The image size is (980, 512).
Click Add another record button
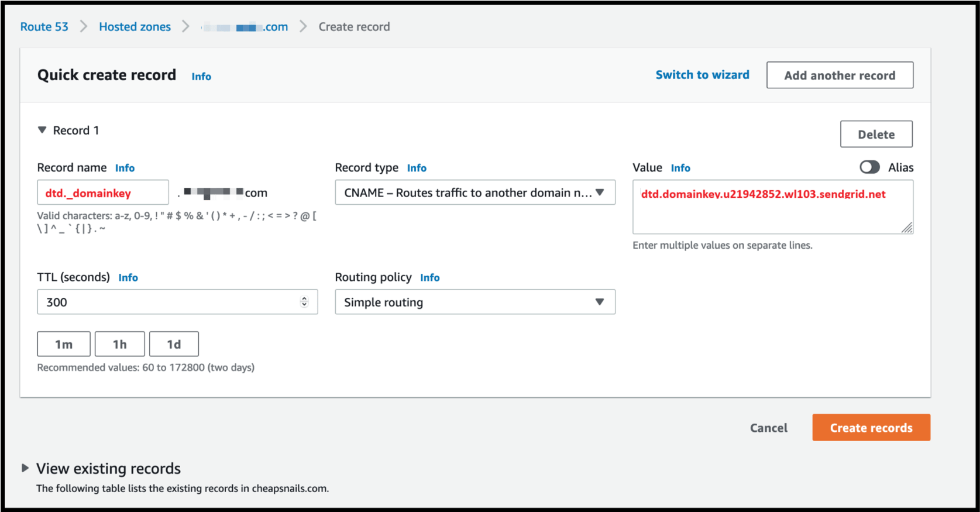click(840, 75)
